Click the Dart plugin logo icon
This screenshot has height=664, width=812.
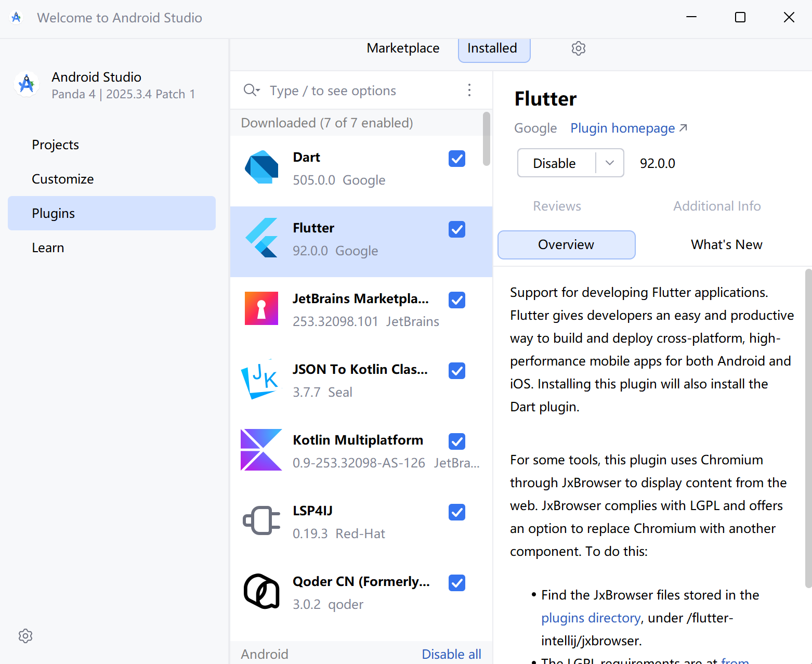[x=261, y=167]
